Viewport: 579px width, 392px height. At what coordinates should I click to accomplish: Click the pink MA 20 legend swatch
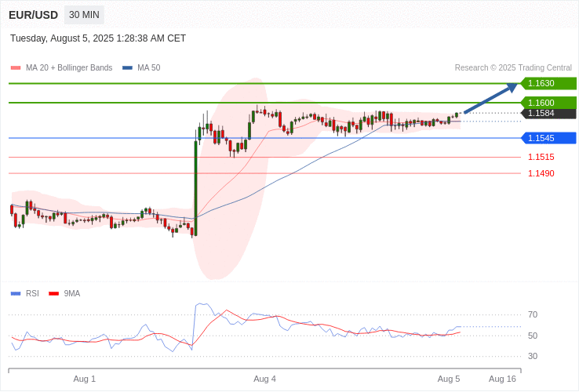[x=16, y=68]
